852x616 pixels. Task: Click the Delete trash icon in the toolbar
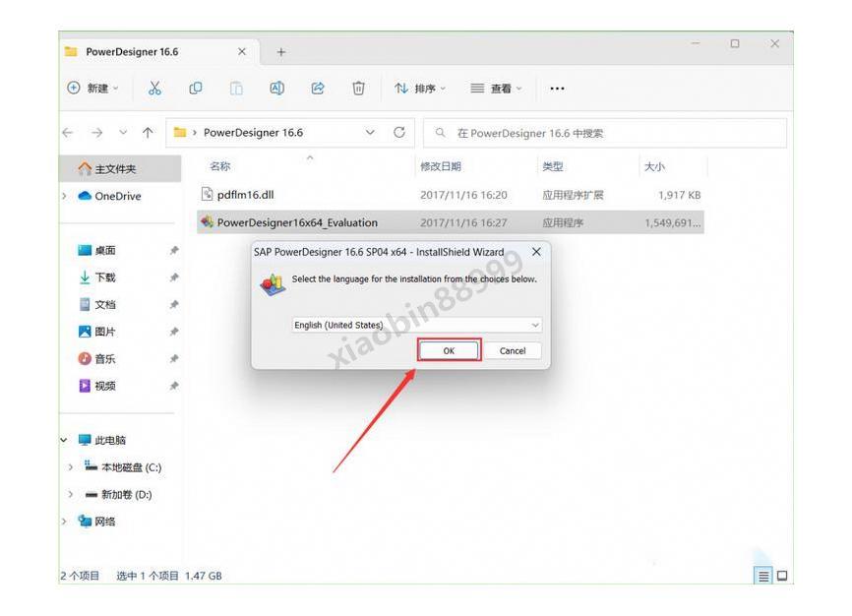click(x=359, y=89)
